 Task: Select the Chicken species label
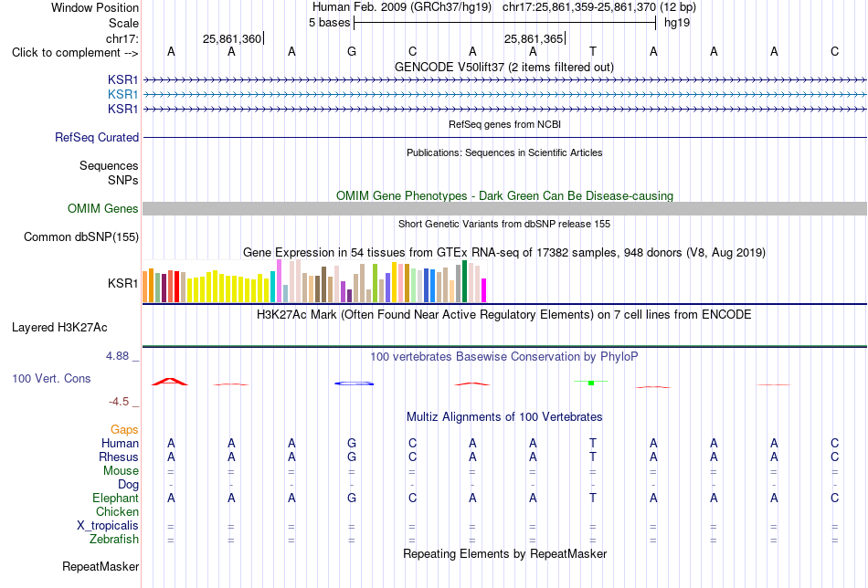tap(117, 511)
